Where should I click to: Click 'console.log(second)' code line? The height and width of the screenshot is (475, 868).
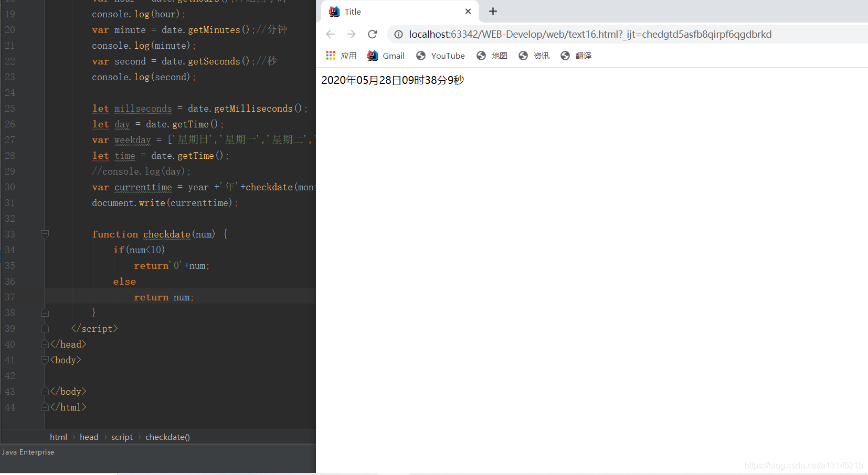tap(144, 77)
